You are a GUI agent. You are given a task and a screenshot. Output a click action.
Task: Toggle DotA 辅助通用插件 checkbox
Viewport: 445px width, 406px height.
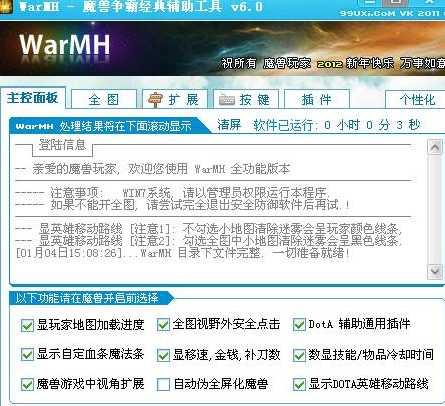click(299, 325)
